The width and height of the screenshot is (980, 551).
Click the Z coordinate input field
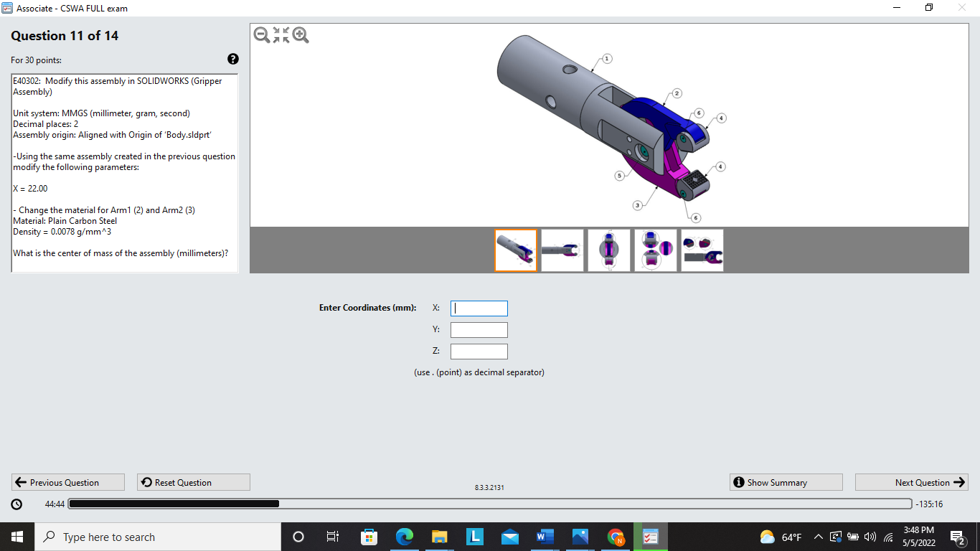pyautogui.click(x=479, y=352)
